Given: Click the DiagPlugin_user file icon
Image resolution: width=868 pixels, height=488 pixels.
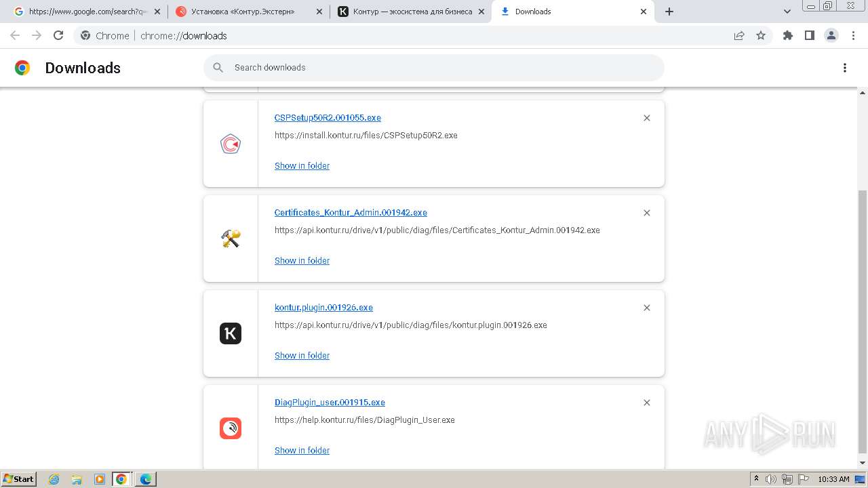Looking at the screenshot, I should pyautogui.click(x=231, y=428).
